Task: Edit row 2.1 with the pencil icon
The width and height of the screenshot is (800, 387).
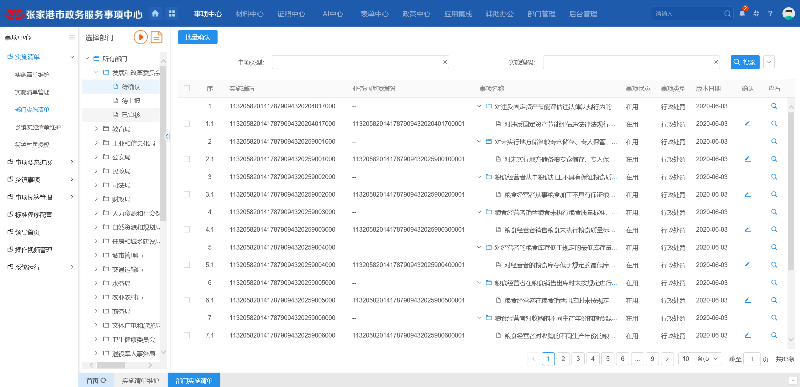Action: [x=747, y=159]
